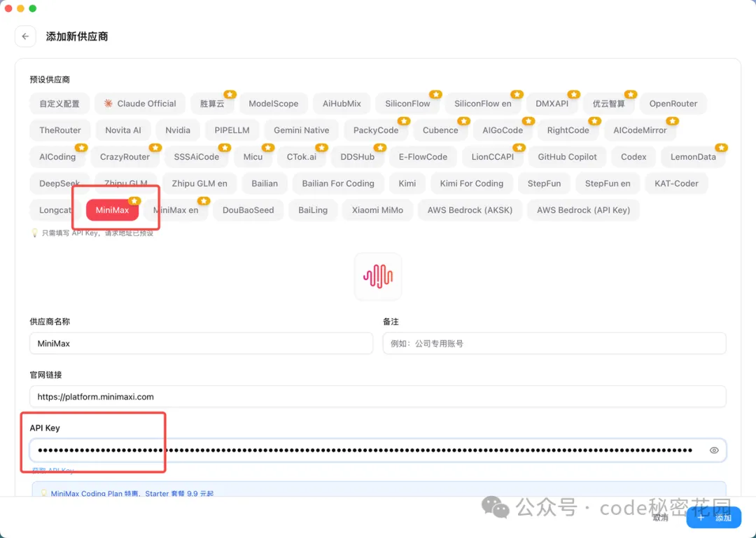Choose the SiliconFlow preset
The width and height of the screenshot is (756, 538).
click(407, 104)
